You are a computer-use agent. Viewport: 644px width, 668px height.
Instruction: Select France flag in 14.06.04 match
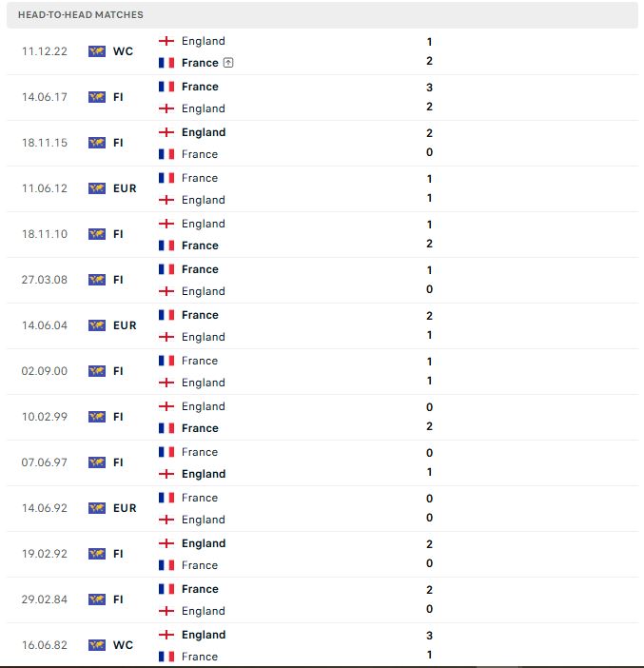point(166,315)
